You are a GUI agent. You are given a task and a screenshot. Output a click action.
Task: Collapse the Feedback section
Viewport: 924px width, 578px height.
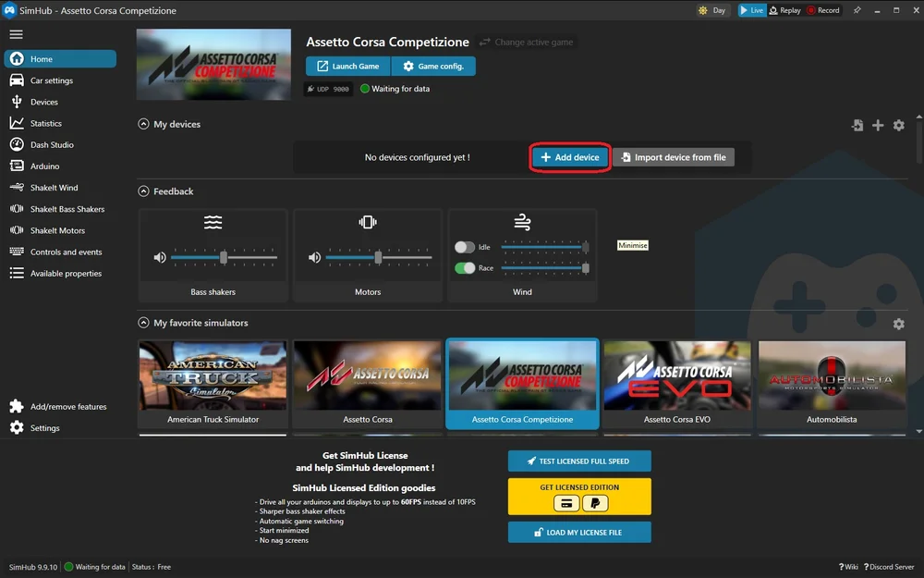(x=143, y=191)
